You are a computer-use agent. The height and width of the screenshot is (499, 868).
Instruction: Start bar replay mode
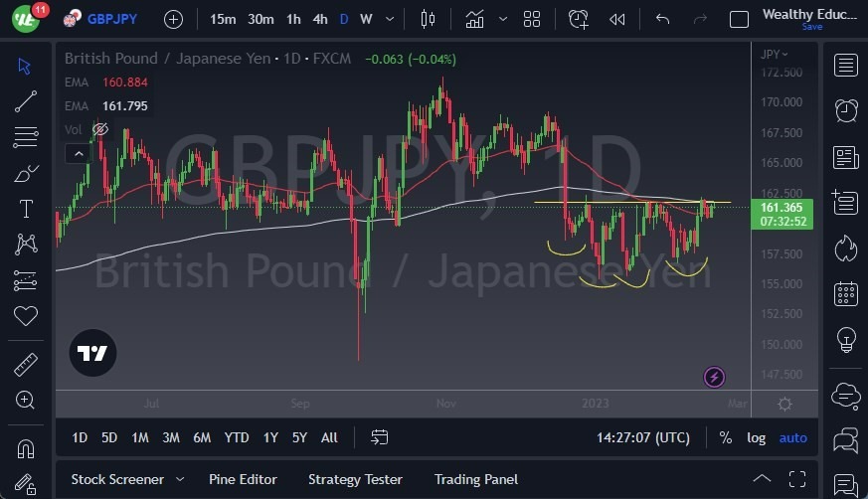coord(616,19)
